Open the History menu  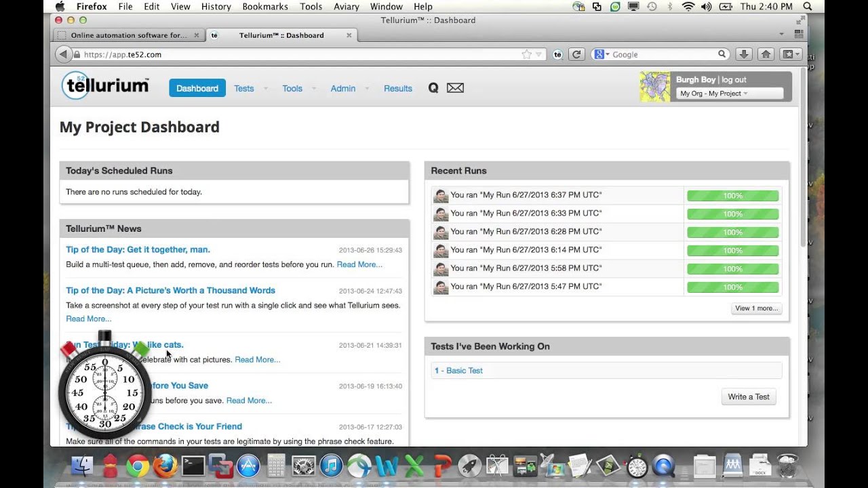coord(216,6)
